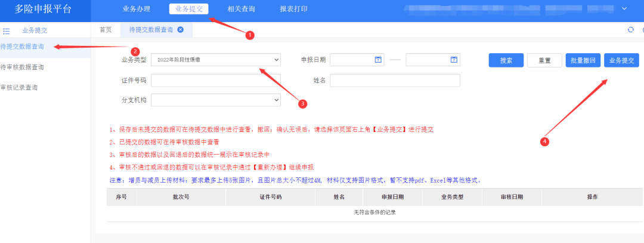644x243 pixels.
Task: Focus the 证件号码 input field
Action: [x=216, y=81]
